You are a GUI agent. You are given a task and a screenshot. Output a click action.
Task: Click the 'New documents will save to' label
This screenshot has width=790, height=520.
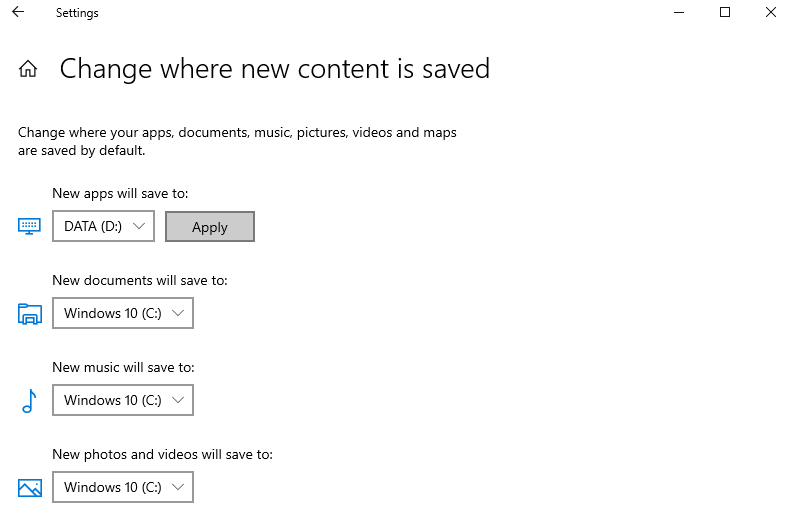(x=140, y=280)
